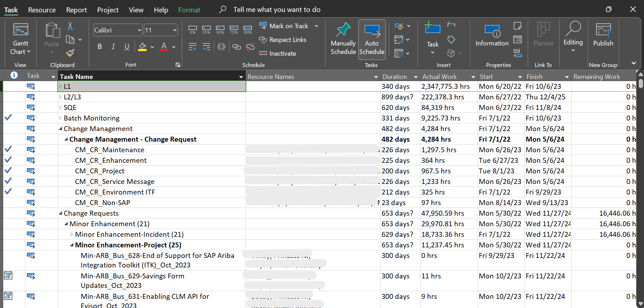The height and width of the screenshot is (308, 644).
Task: Select the Format Painter brush
Action: (x=70, y=53)
